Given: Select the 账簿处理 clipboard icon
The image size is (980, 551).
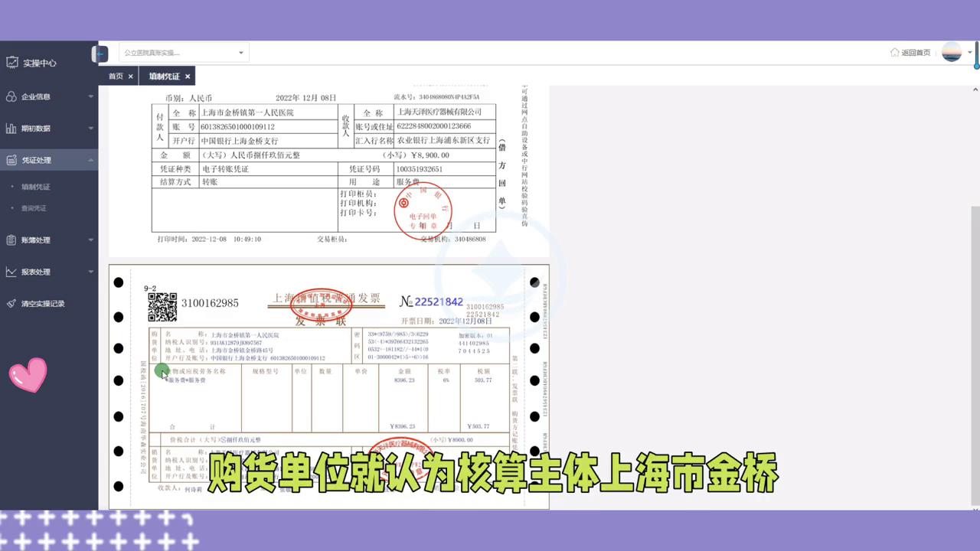Looking at the screenshot, I should pyautogui.click(x=13, y=240).
